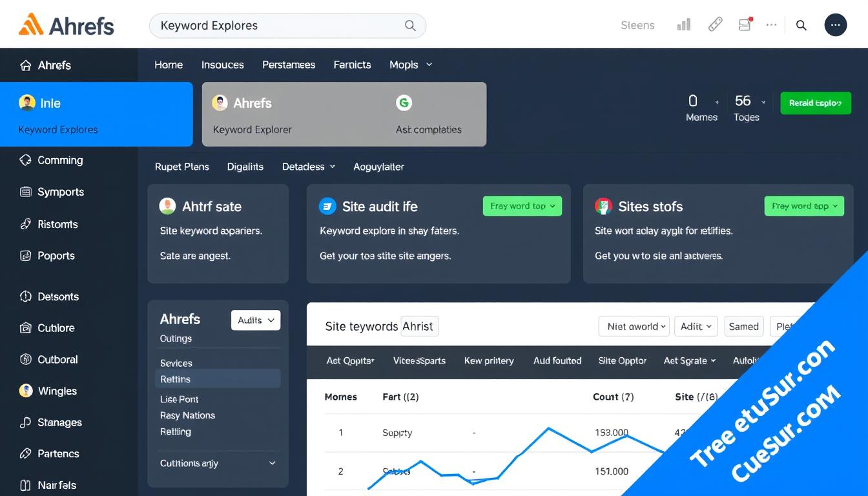Screen dimensions: 868x496
Task: Click the Poports sidebar icon
Action: click(x=26, y=256)
